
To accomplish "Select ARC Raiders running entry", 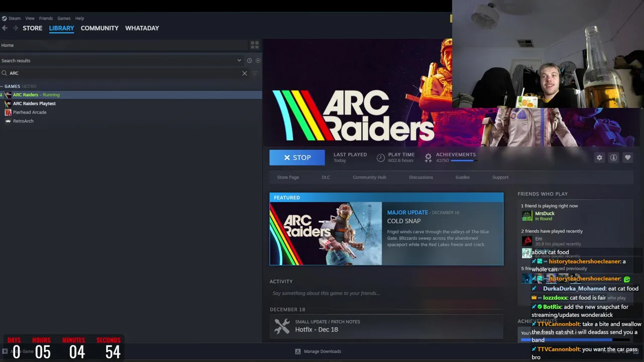I will pos(131,95).
